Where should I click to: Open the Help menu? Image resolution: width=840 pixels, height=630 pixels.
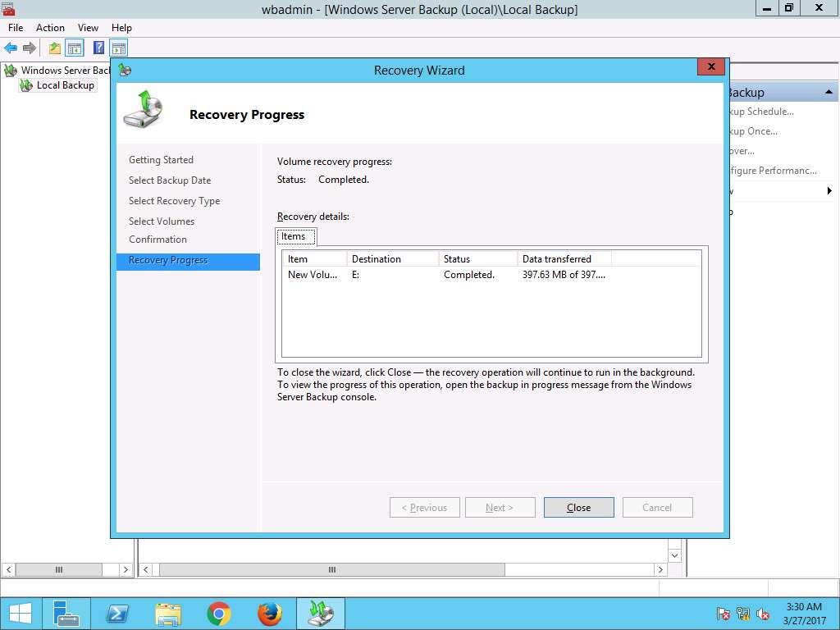tap(121, 28)
